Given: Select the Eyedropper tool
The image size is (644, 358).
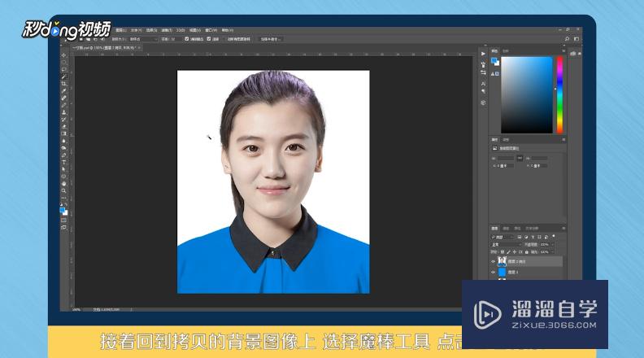Looking at the screenshot, I should [x=63, y=90].
